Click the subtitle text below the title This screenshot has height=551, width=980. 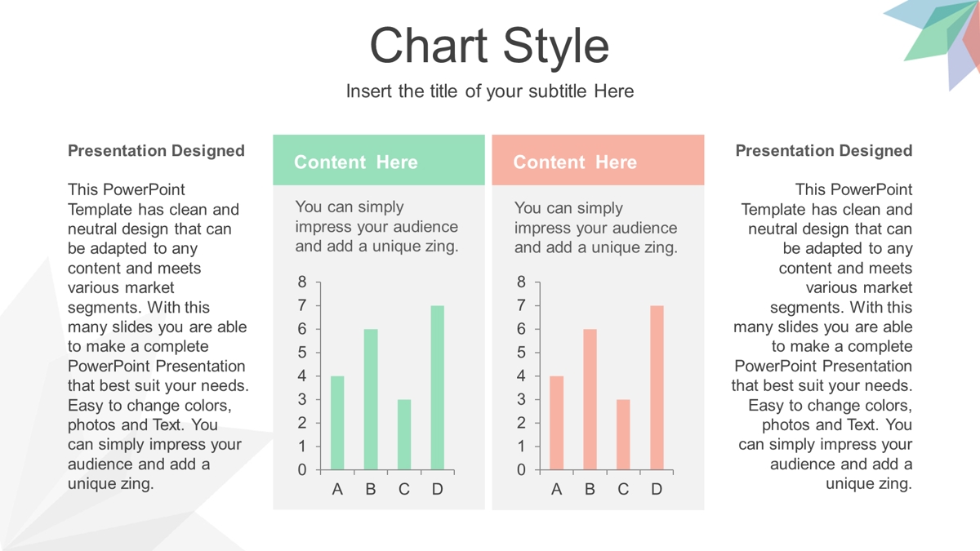point(489,91)
